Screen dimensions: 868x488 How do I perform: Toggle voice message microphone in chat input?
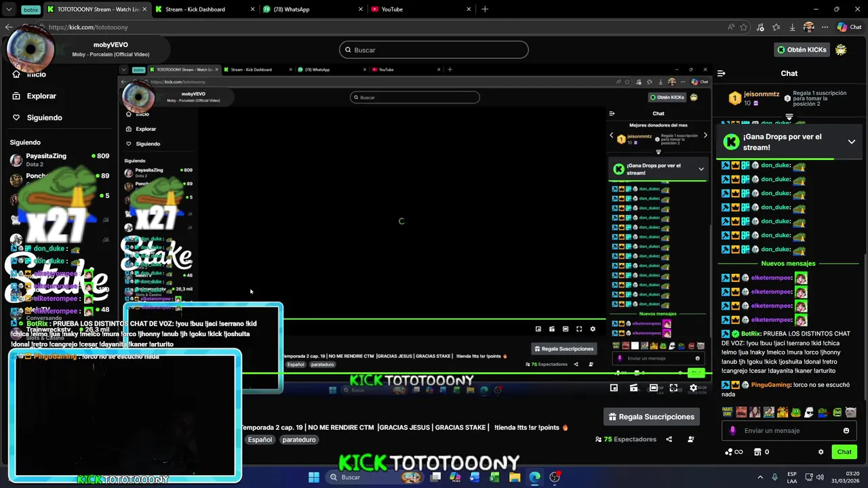[732, 430]
